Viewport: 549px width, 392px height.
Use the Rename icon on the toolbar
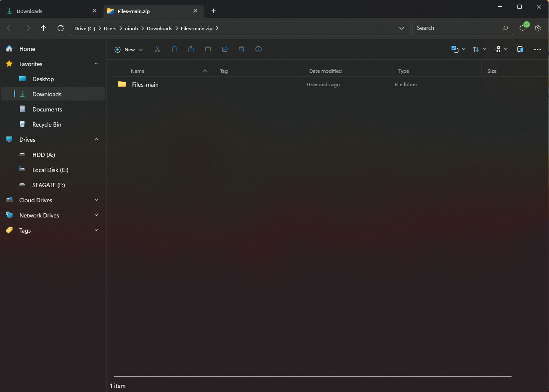(x=208, y=49)
